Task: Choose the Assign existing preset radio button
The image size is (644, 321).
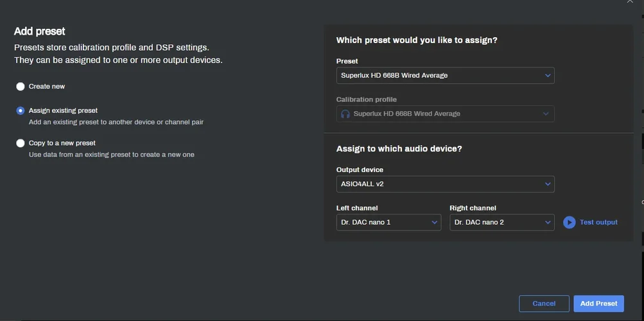Action: coord(21,110)
